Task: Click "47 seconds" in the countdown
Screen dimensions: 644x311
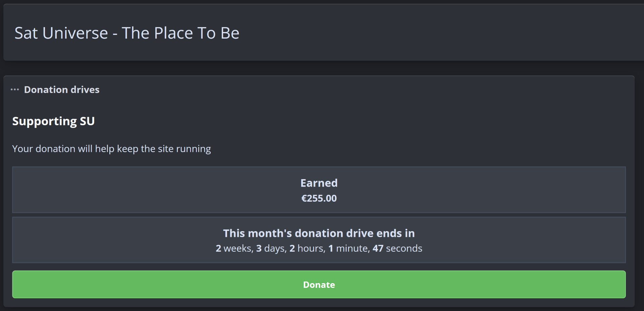Action: pos(397,248)
